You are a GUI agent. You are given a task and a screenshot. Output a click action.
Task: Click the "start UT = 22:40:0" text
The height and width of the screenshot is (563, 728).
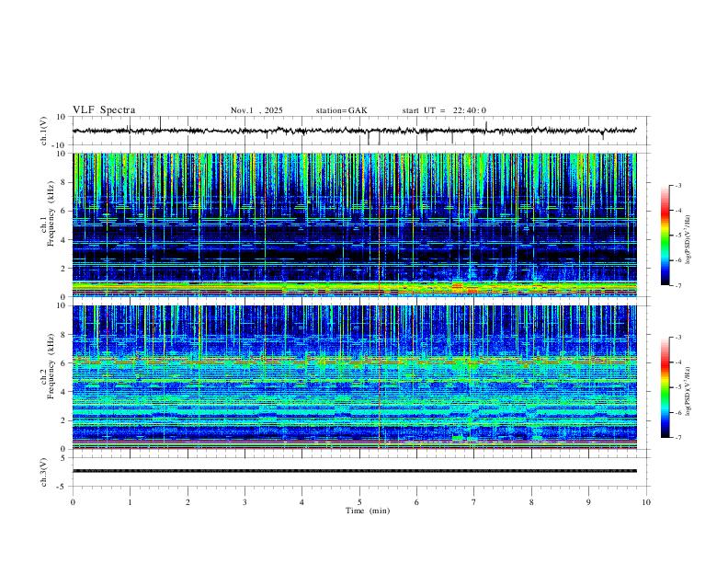(444, 110)
